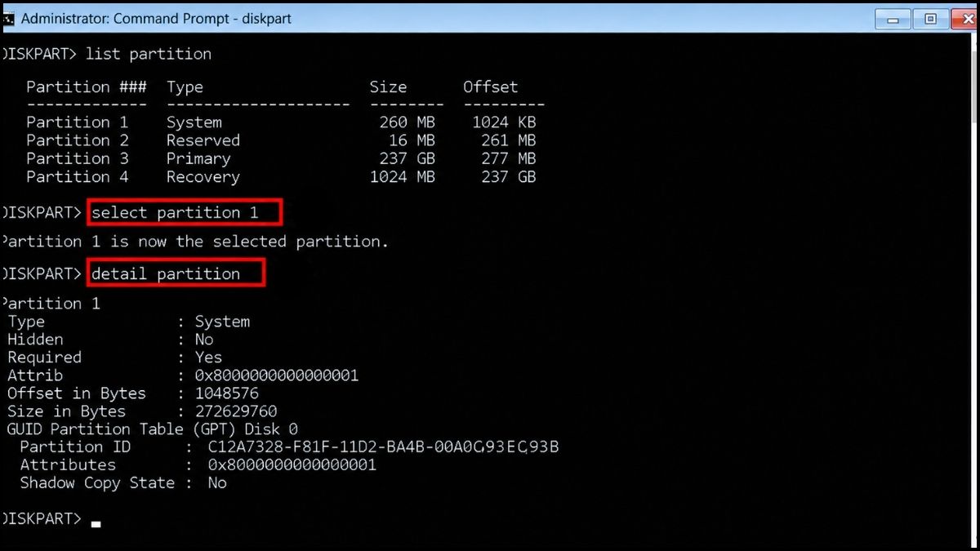Click the 'Offset in Bytes' label

pyautogui.click(x=77, y=393)
